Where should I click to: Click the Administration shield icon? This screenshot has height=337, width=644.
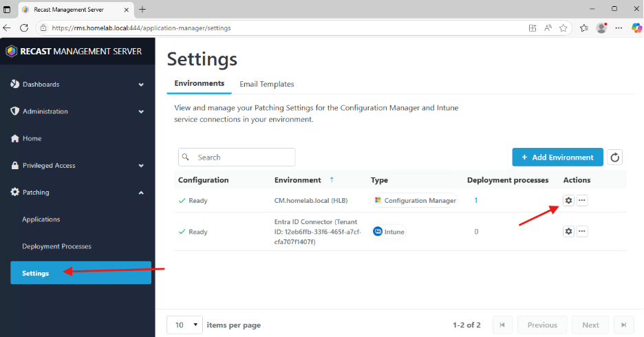point(14,111)
